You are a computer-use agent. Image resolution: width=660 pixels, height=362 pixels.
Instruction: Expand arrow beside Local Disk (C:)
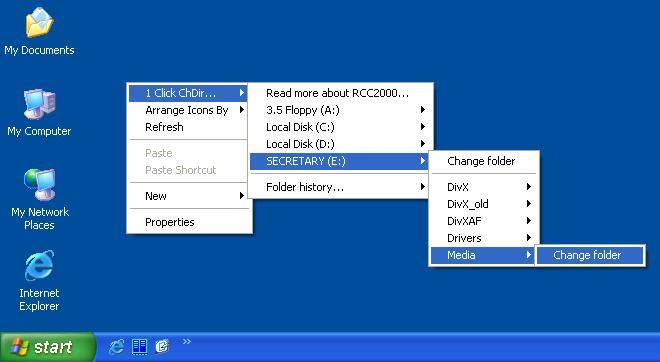423,127
